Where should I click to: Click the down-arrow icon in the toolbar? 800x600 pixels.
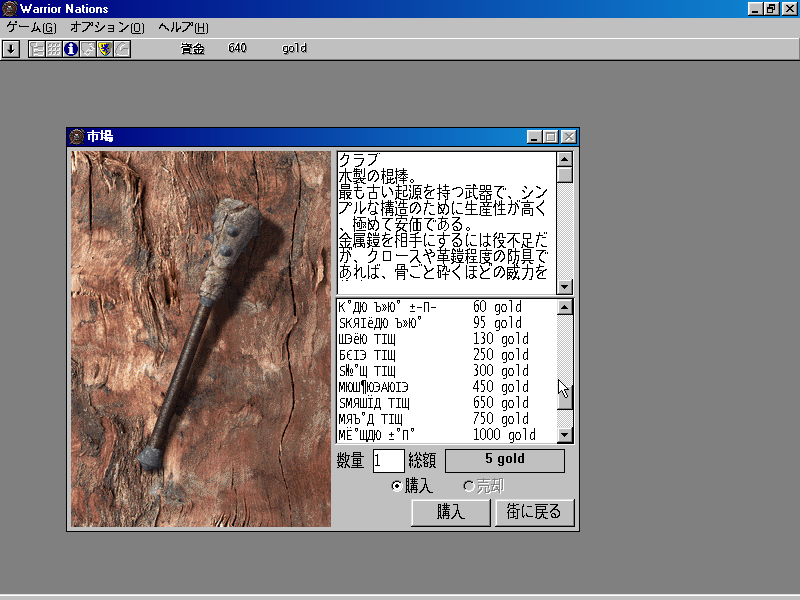(11, 48)
